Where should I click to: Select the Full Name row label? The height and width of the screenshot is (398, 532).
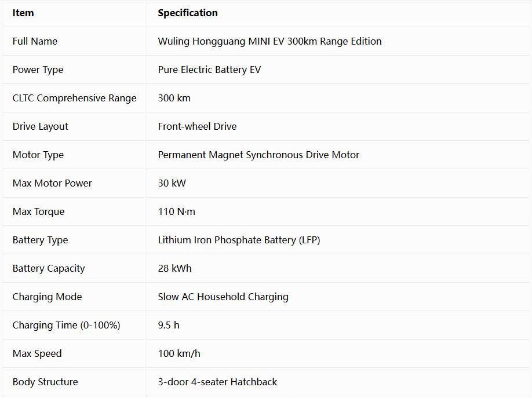35,41
